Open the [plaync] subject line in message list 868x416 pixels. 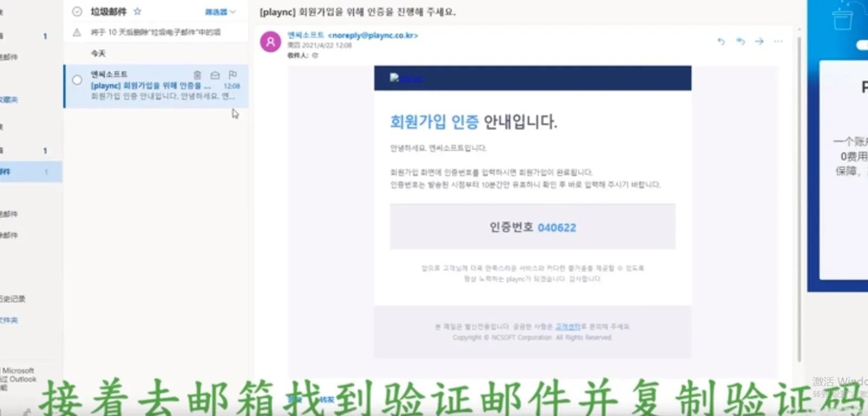(x=150, y=86)
